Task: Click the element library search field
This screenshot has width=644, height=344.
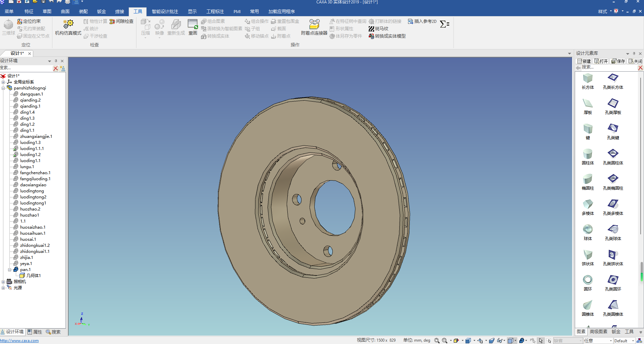Action: coord(609,68)
